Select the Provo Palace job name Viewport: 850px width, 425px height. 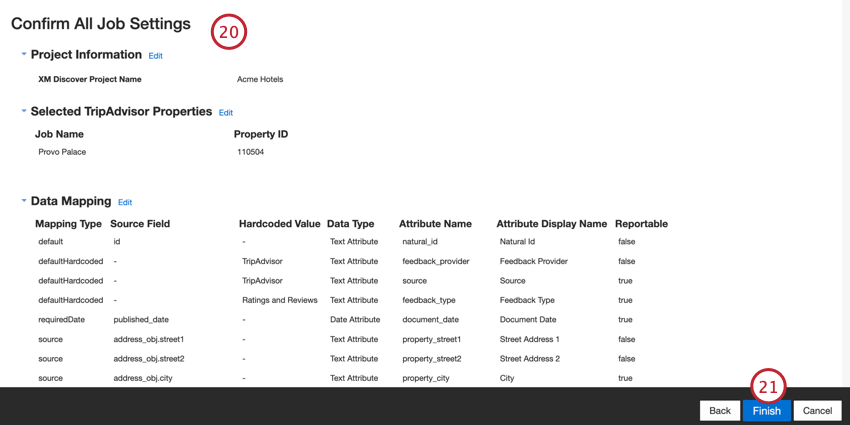(x=62, y=152)
